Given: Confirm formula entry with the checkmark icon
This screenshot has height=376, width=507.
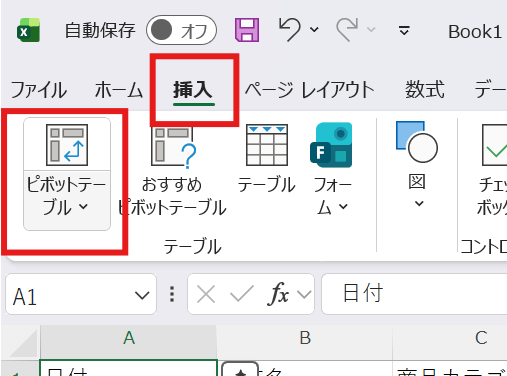Looking at the screenshot, I should (242, 294).
